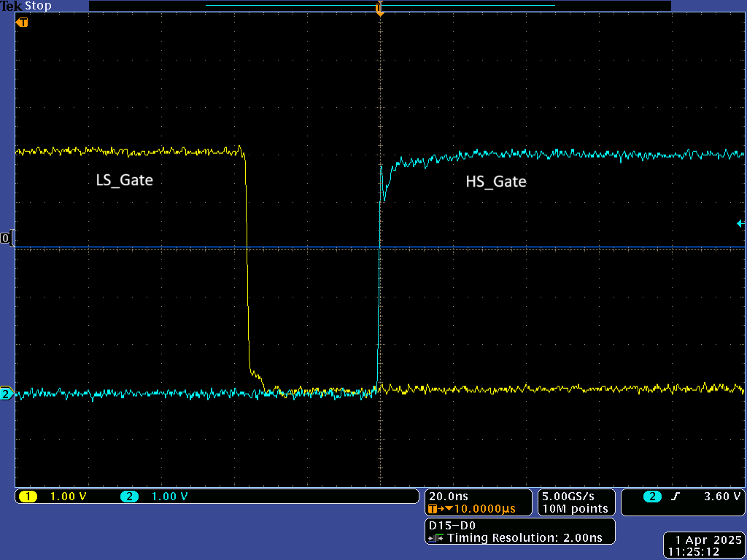Click the 10M points record length
The width and height of the screenshot is (747, 560).
coord(575,509)
